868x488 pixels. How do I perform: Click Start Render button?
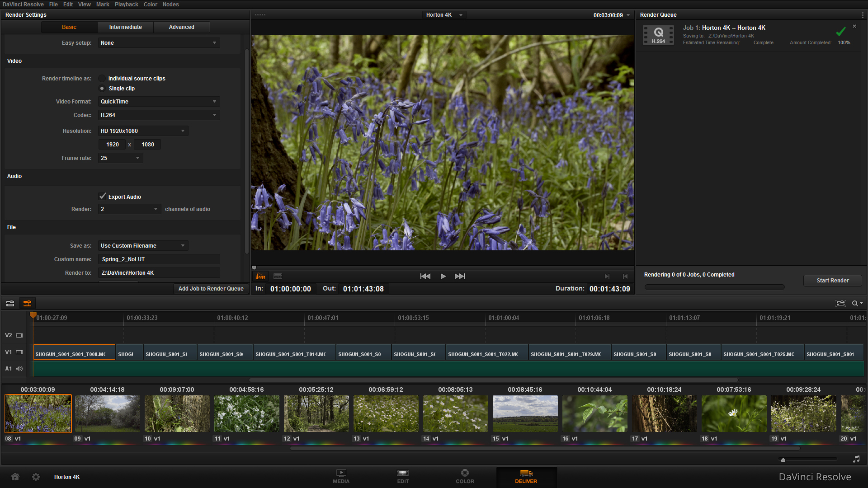pos(833,281)
